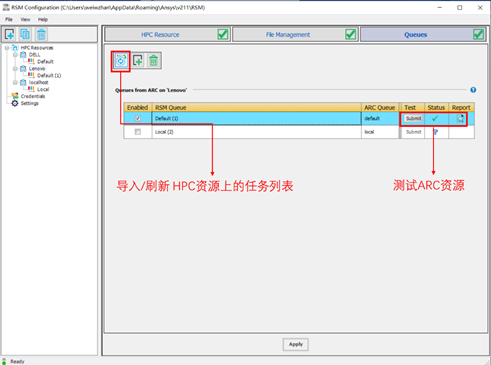Click the Duplicate HPC Resource icon
The width and height of the screenshot is (491, 365).
25,34
